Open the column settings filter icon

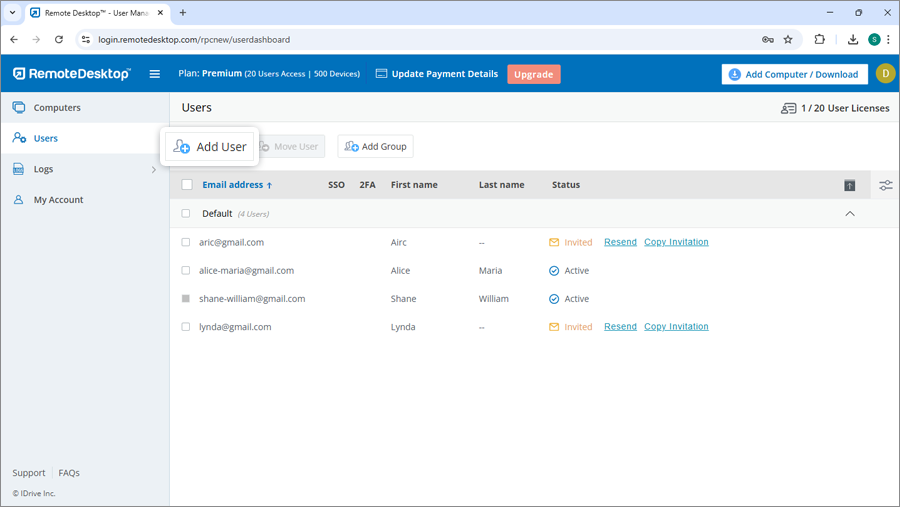pyautogui.click(x=886, y=185)
